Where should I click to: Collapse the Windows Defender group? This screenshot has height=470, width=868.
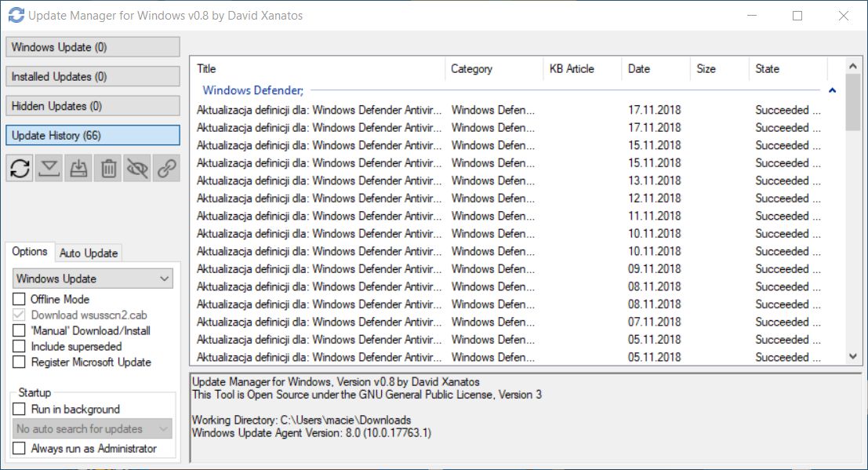[x=832, y=90]
